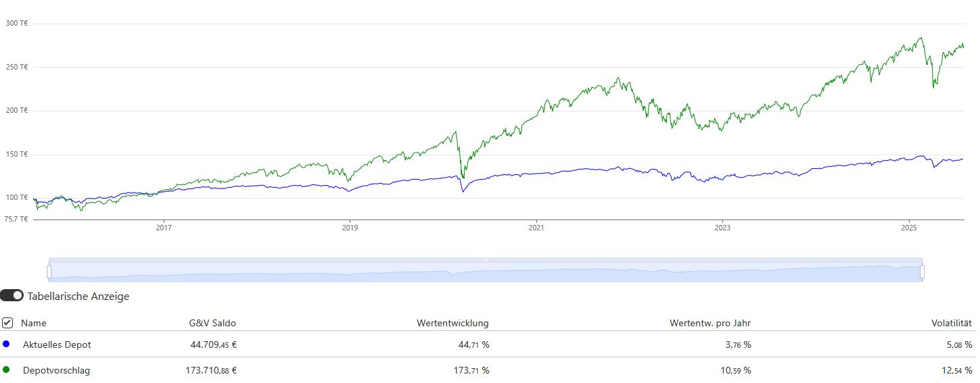Sort by G&V Saldo column header
980x383 pixels.
(212, 323)
